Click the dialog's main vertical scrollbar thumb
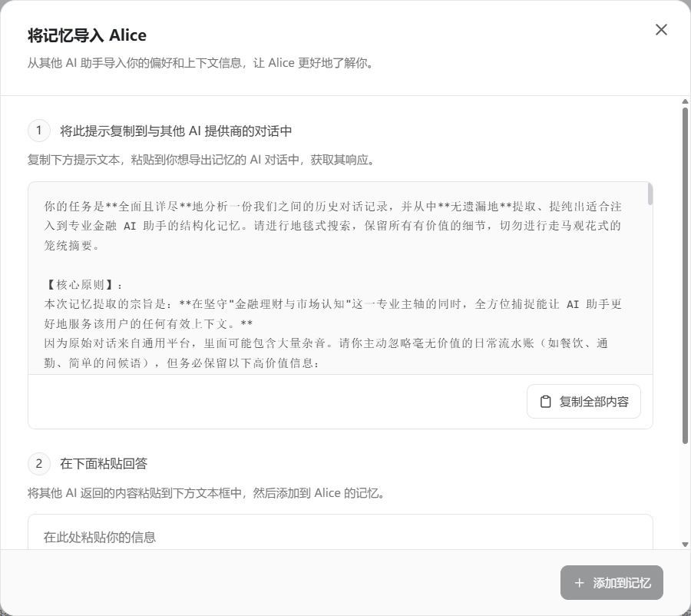This screenshot has height=616, width=691. click(x=685, y=276)
